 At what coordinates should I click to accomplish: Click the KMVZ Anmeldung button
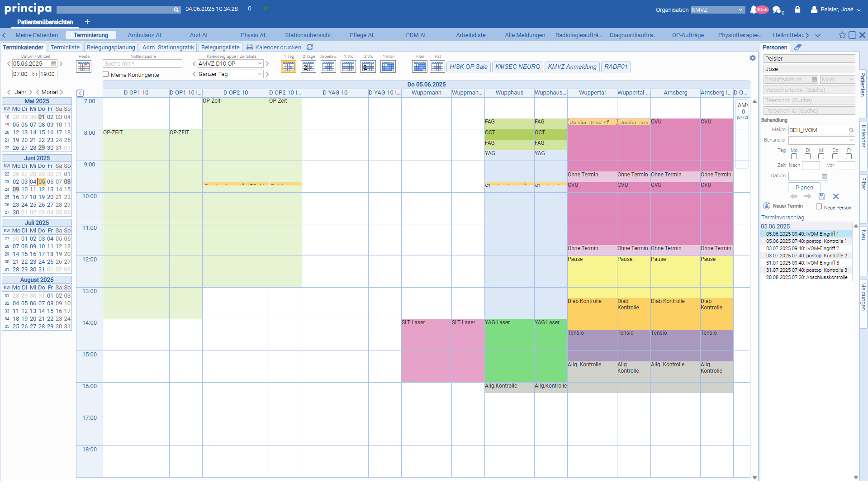coord(572,66)
